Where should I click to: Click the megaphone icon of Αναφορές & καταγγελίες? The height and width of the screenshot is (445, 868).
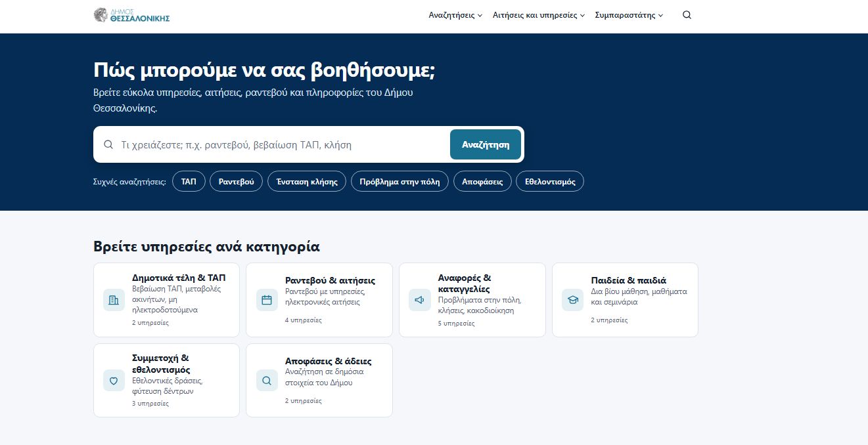coord(419,300)
